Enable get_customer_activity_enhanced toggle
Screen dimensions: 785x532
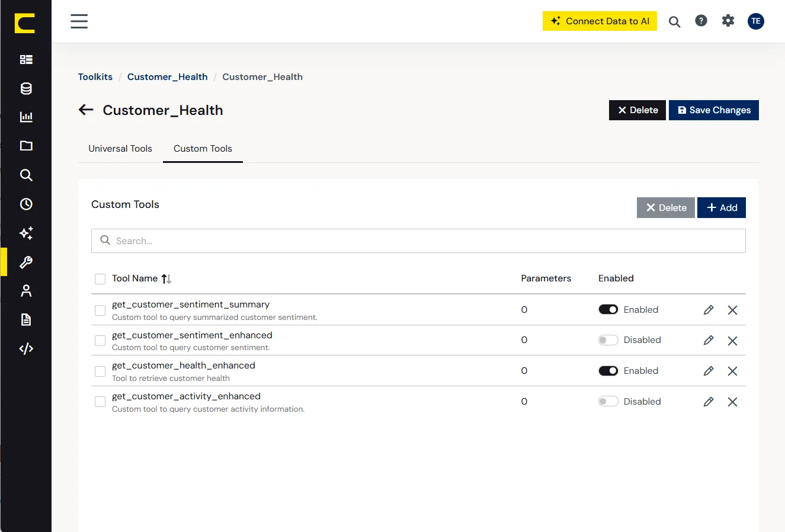coord(608,401)
